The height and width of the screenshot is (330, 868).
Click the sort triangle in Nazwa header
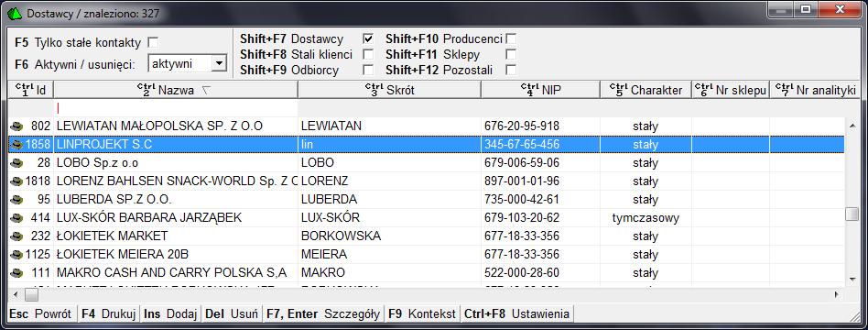tap(206, 91)
